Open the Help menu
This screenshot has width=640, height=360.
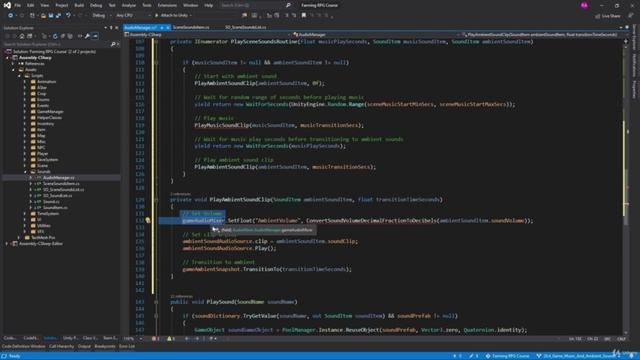pyautogui.click(x=209, y=5)
